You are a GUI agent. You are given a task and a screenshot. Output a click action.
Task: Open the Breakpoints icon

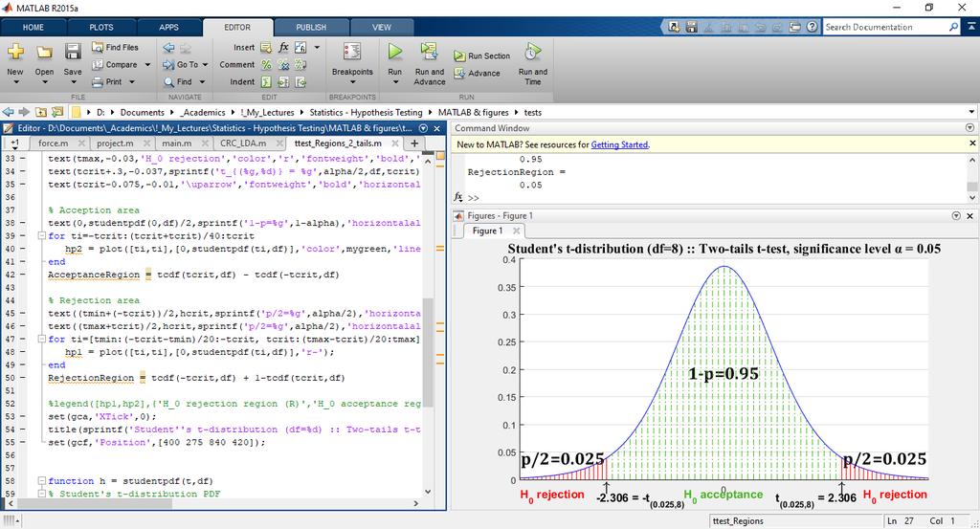[352, 52]
